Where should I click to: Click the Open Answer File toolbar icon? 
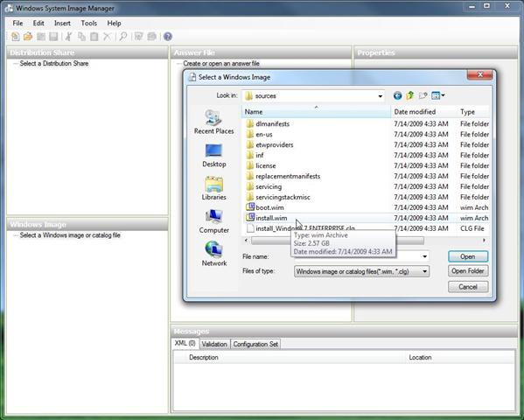click(x=28, y=37)
